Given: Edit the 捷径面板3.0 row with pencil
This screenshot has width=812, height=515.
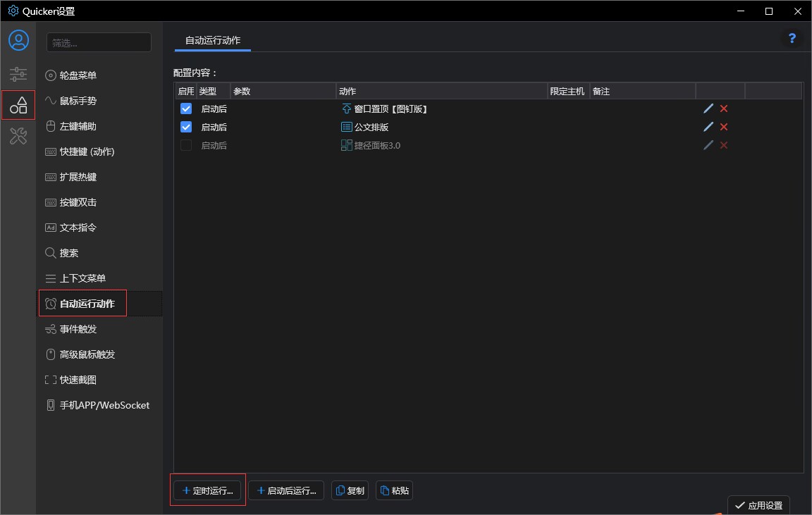Looking at the screenshot, I should (708, 145).
